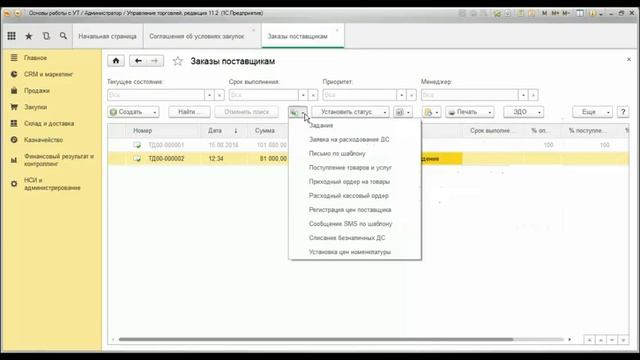Image resolution: width=640 pixels, height=360 pixels.
Task: Expand Приоритет filter dropdown arrow
Action: coord(402,95)
